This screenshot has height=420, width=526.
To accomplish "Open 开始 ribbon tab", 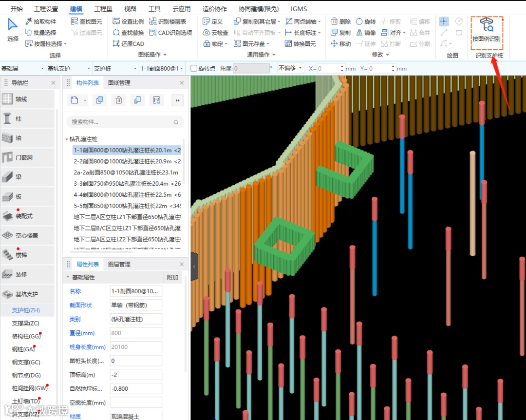I will (17, 9).
